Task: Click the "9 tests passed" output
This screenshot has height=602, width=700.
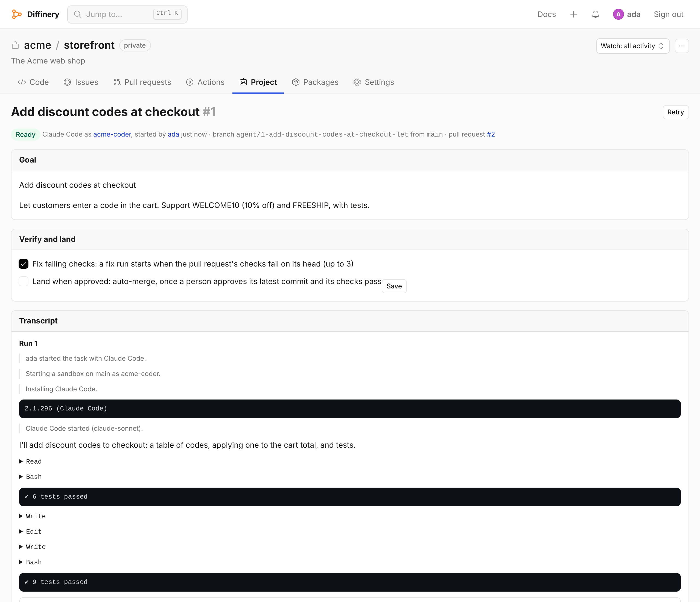Action: click(x=350, y=582)
